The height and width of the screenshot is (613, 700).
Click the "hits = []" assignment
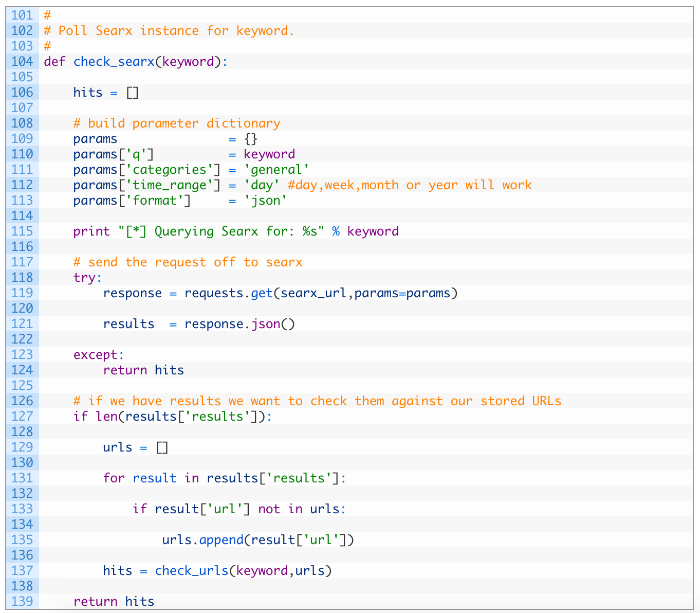(x=106, y=93)
